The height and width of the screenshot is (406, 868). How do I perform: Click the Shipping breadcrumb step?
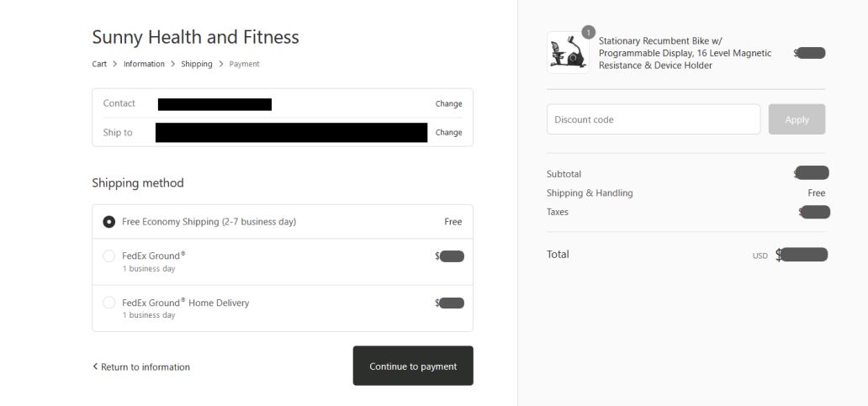coord(197,64)
